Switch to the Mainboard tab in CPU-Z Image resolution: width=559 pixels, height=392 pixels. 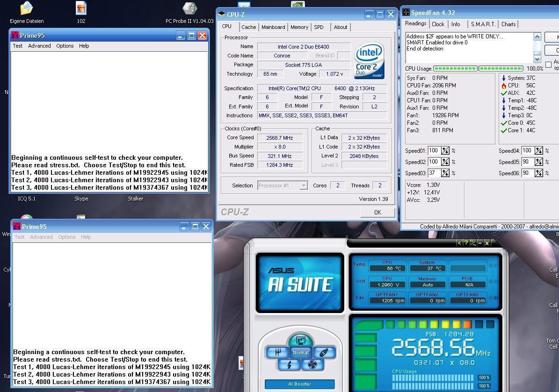pyautogui.click(x=273, y=27)
